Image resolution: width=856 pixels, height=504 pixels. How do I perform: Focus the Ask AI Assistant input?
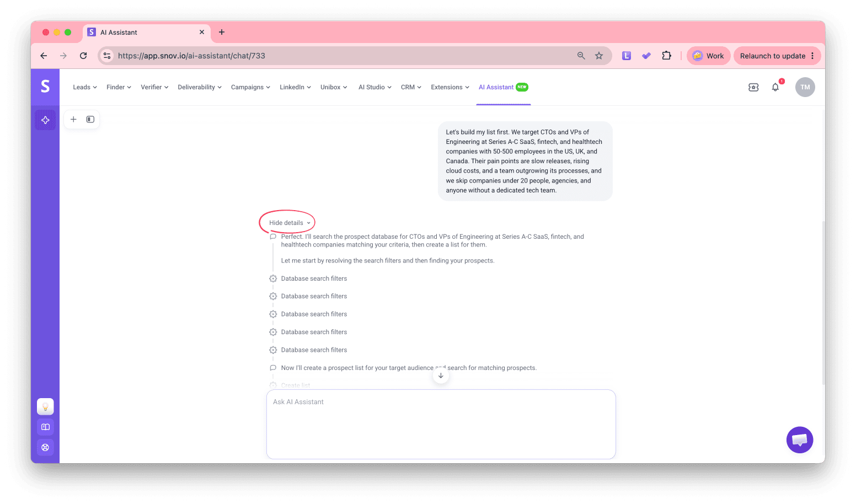point(441,424)
